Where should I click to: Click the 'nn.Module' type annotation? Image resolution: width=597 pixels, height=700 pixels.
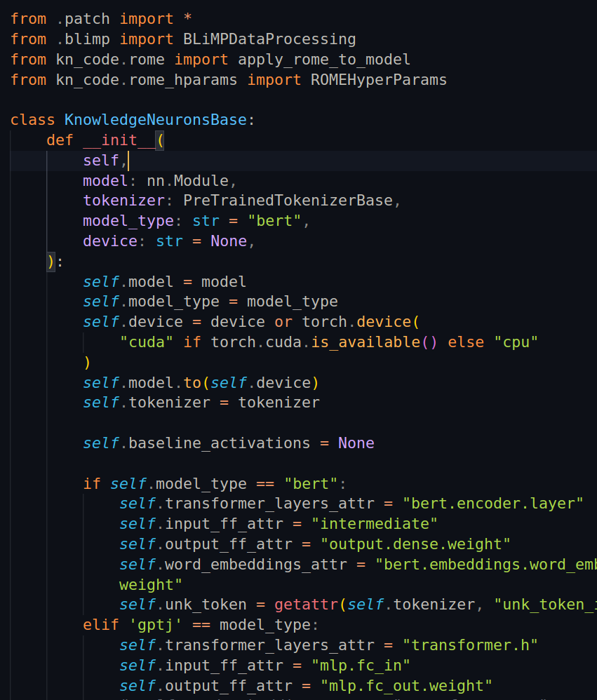187,181
